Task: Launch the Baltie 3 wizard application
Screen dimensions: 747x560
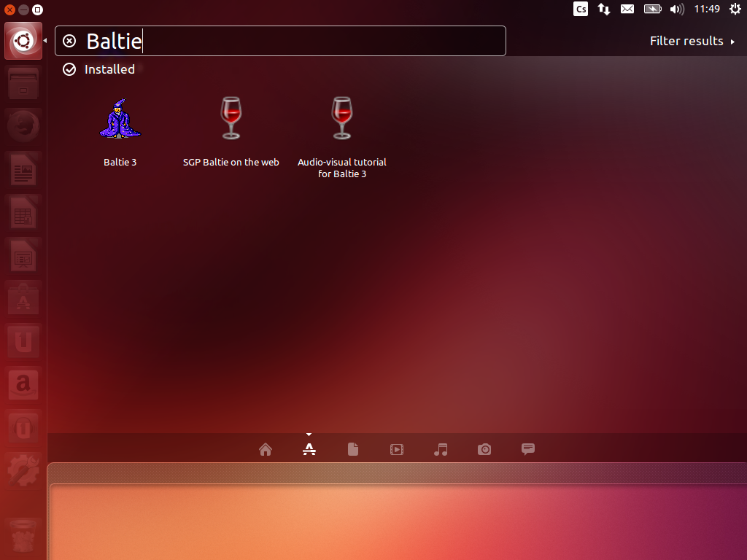Action: [120, 120]
